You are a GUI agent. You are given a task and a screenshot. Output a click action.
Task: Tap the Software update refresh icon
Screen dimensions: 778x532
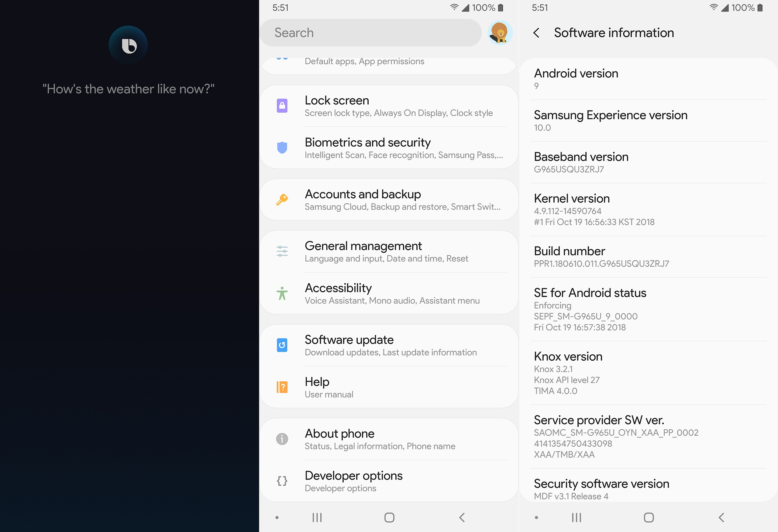(x=282, y=345)
